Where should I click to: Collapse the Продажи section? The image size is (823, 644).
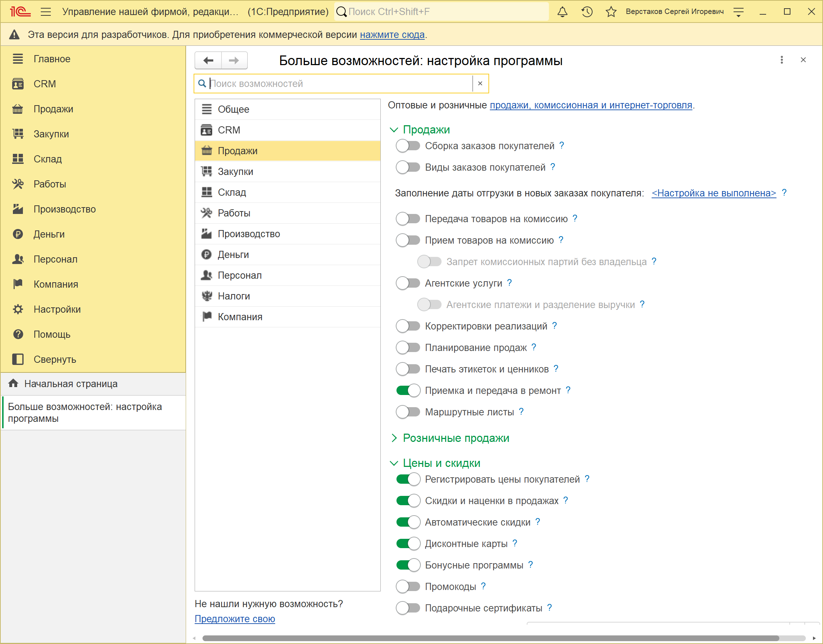coord(394,130)
